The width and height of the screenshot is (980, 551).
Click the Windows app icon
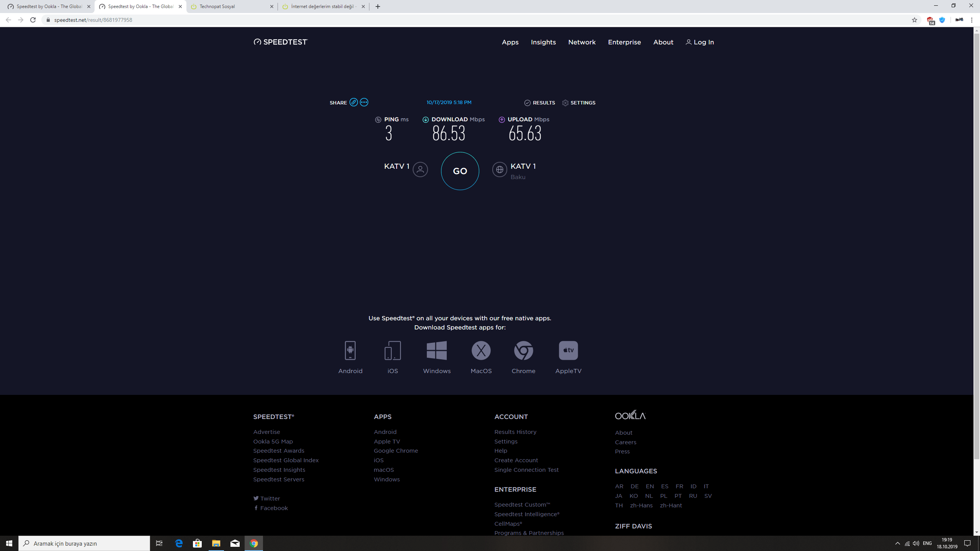click(x=437, y=350)
